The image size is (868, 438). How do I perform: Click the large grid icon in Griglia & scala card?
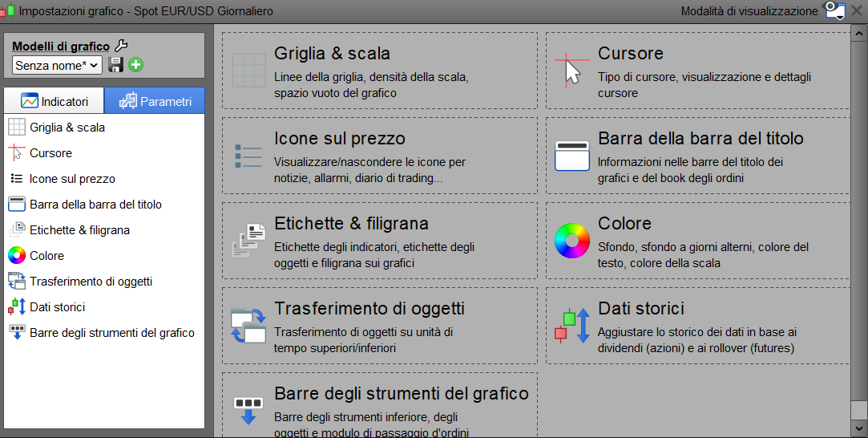click(x=248, y=71)
